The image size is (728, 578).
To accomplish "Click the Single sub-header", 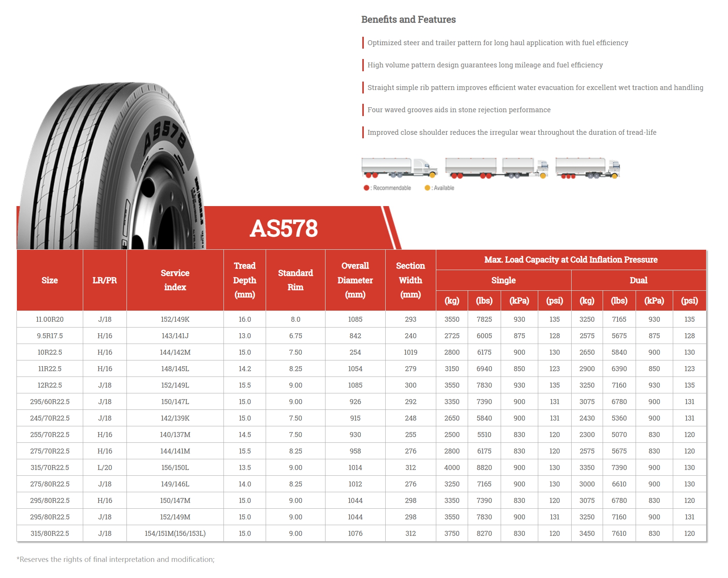I will [x=503, y=280].
